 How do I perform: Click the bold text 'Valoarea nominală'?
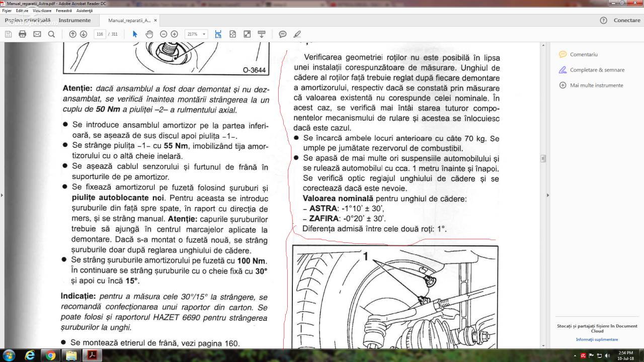pyautogui.click(x=338, y=199)
